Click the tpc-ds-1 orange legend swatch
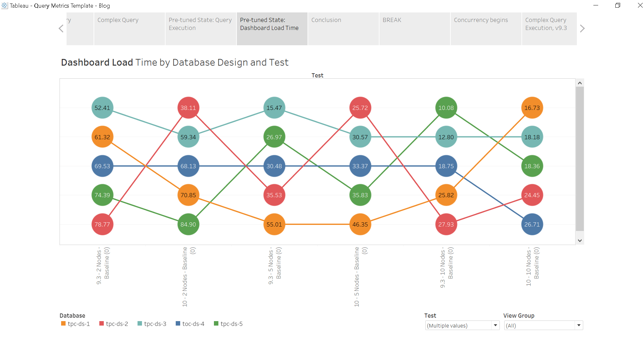The image size is (644, 338). click(x=63, y=324)
